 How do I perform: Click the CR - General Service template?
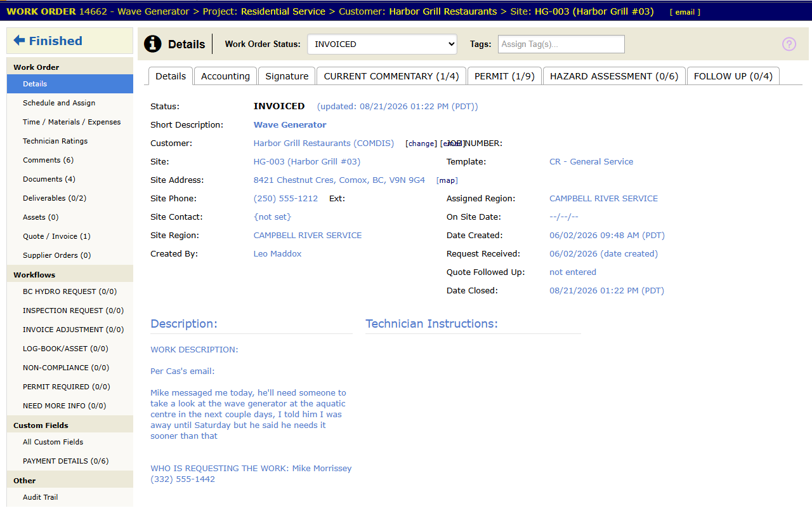pos(591,162)
